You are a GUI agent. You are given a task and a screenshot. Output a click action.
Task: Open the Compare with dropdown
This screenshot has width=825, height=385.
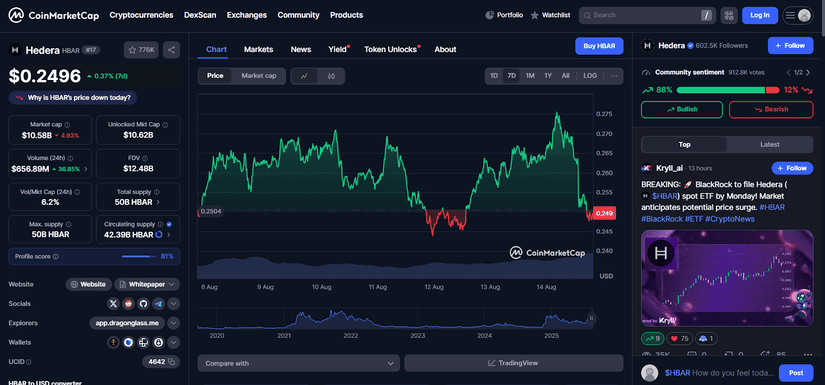(299, 363)
